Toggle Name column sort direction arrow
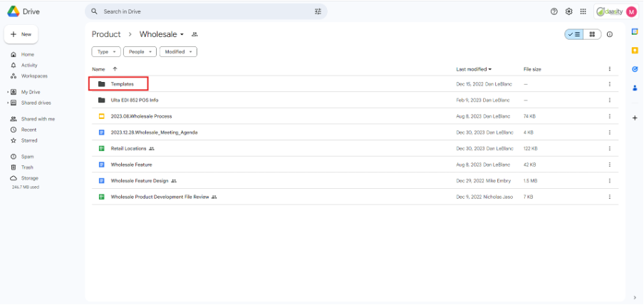This screenshot has height=305, width=644. [115, 69]
